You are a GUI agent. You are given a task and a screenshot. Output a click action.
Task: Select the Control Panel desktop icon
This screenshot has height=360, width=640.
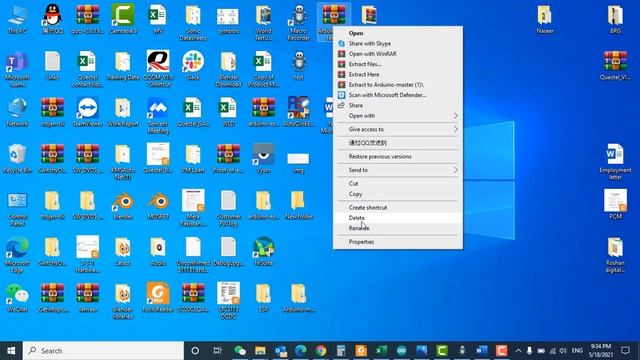pos(17,209)
